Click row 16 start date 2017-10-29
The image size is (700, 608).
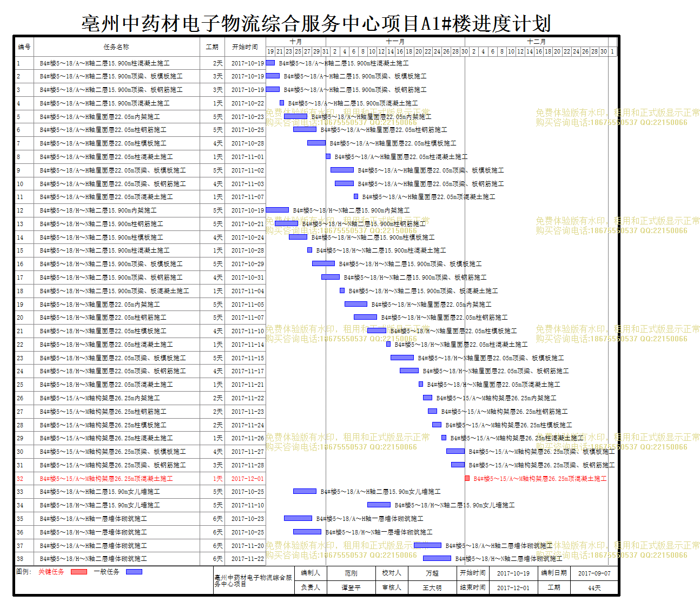248,264
